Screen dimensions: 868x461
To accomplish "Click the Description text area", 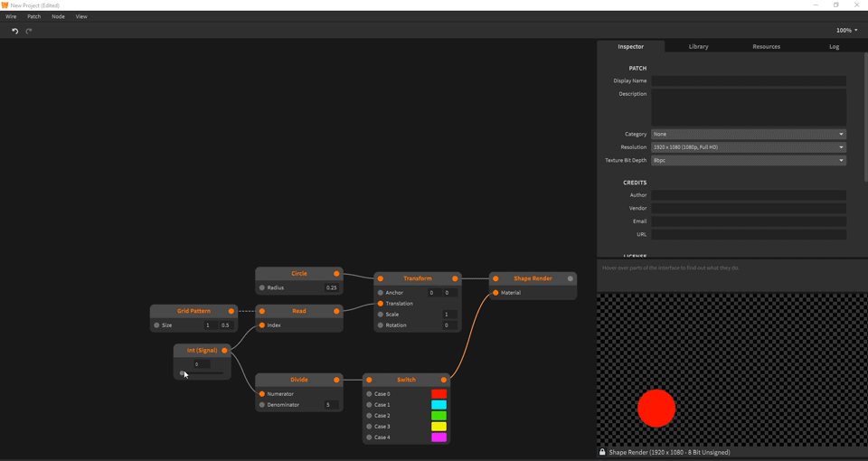I will click(x=749, y=108).
